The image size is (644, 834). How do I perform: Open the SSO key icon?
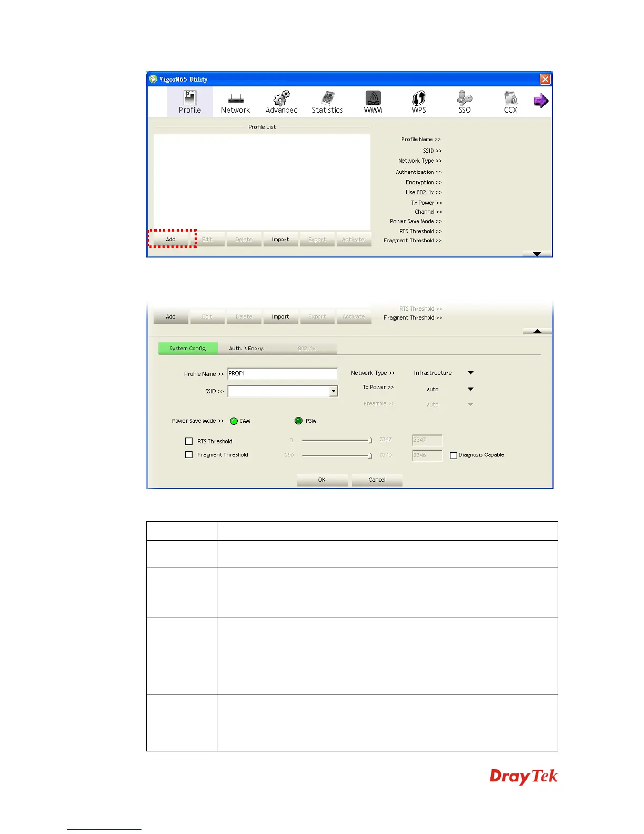[x=465, y=102]
